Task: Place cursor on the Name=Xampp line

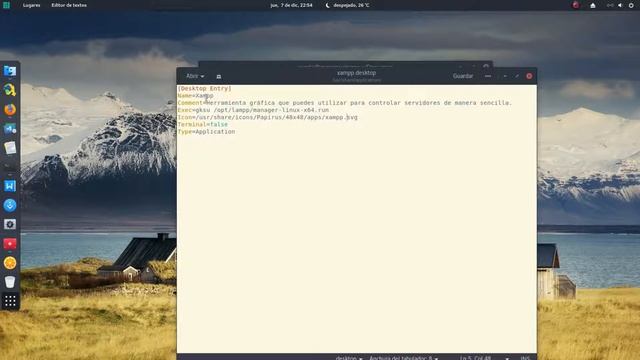Action: point(196,96)
